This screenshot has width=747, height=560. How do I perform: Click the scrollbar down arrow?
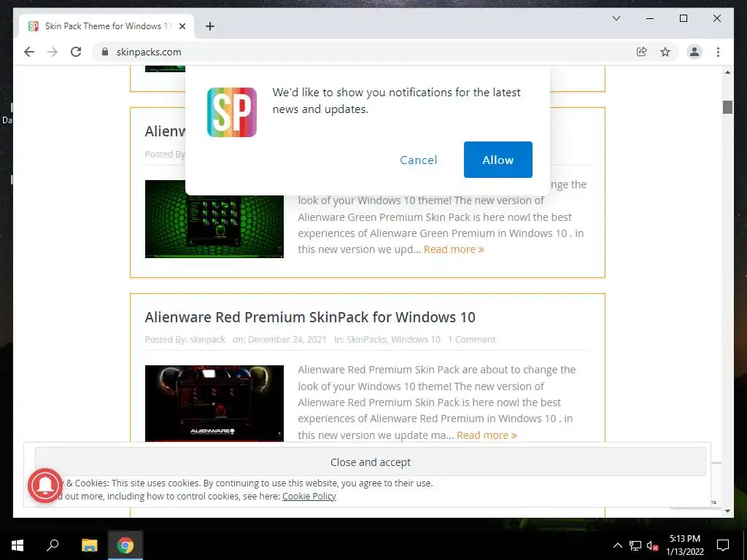tap(727, 511)
